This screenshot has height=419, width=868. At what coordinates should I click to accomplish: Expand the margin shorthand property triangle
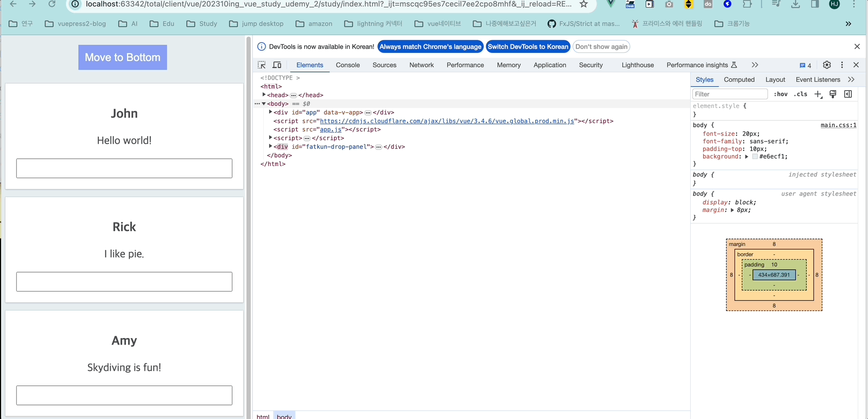pyautogui.click(x=732, y=210)
